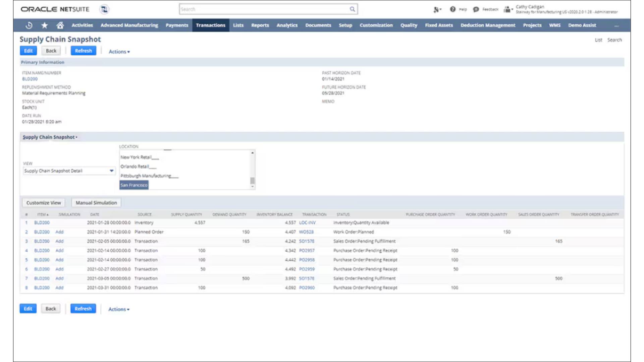Click the magnifier icon in the search box
Viewport: 644px width, 362px height.
[x=352, y=9]
